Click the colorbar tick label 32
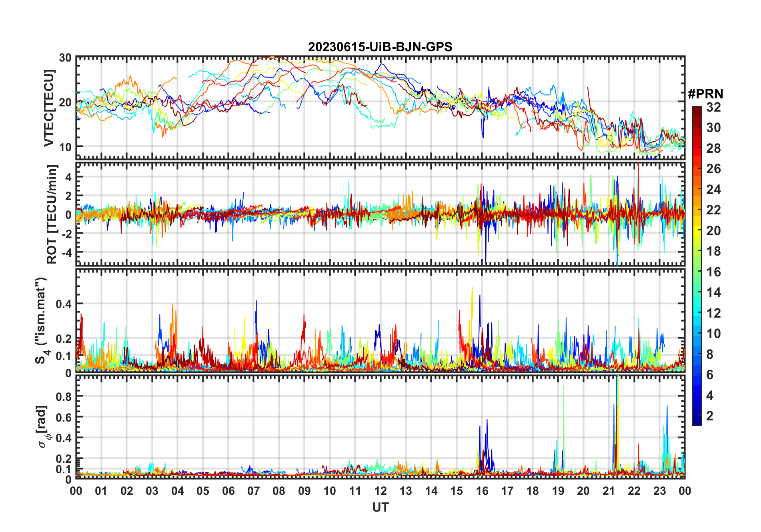 [713, 107]
